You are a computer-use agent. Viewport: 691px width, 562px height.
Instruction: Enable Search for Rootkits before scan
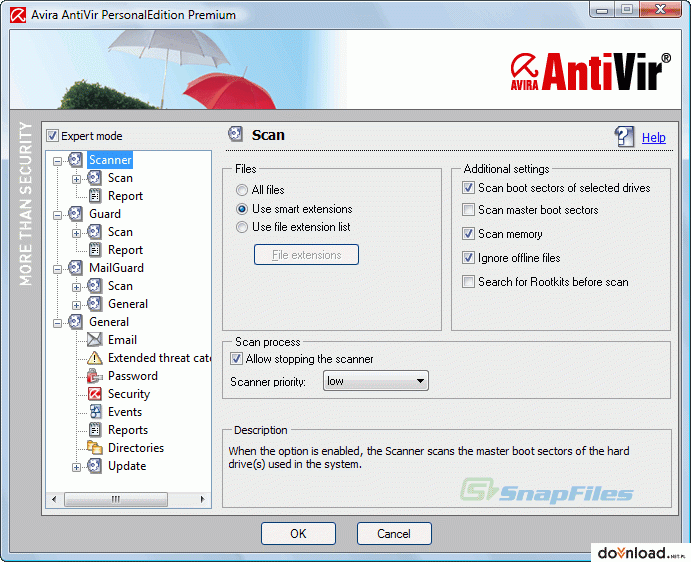click(x=468, y=281)
